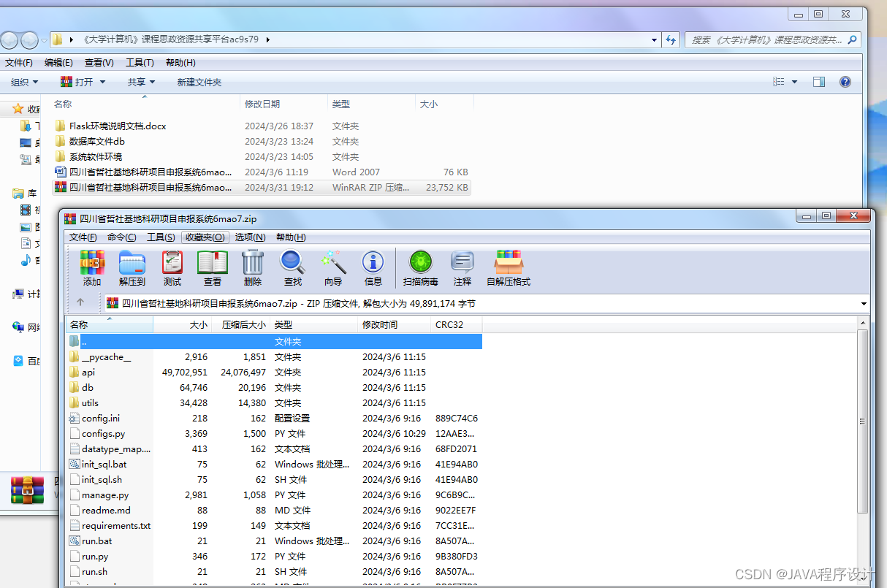This screenshot has height=588, width=887.
Task: Click the Wizard (向导) wand icon
Action: point(333,268)
